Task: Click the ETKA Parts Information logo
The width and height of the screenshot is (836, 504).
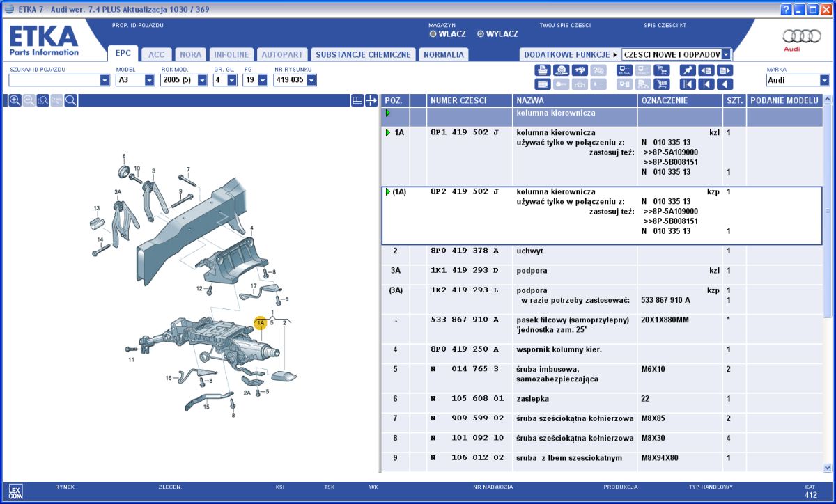Action: coord(44,40)
